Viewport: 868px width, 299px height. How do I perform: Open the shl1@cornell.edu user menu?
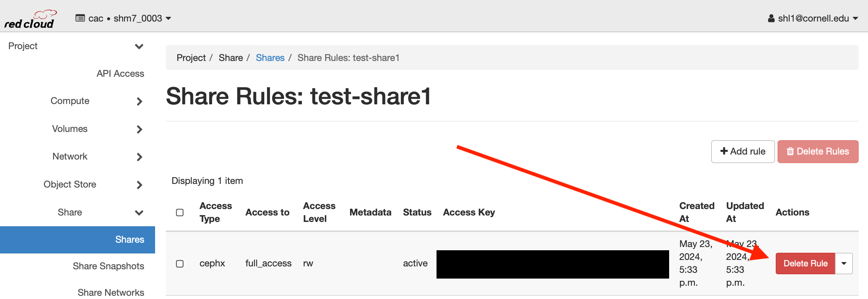coord(813,18)
